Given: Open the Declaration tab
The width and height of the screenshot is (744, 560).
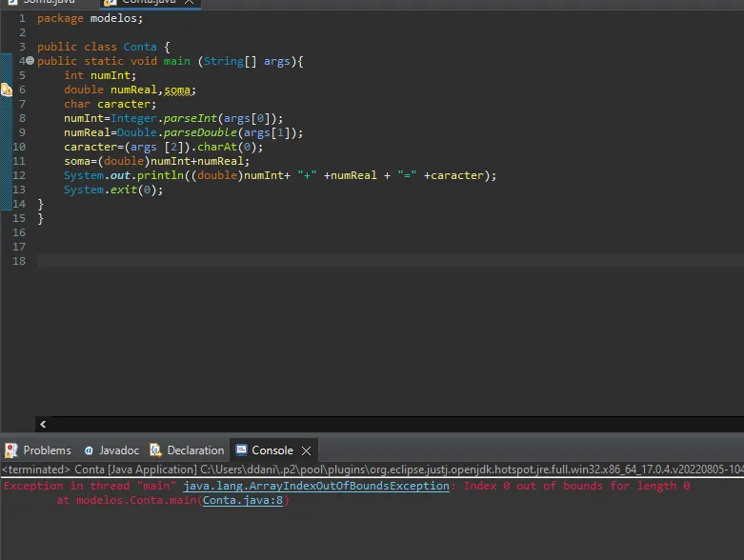Looking at the screenshot, I should tap(187, 450).
